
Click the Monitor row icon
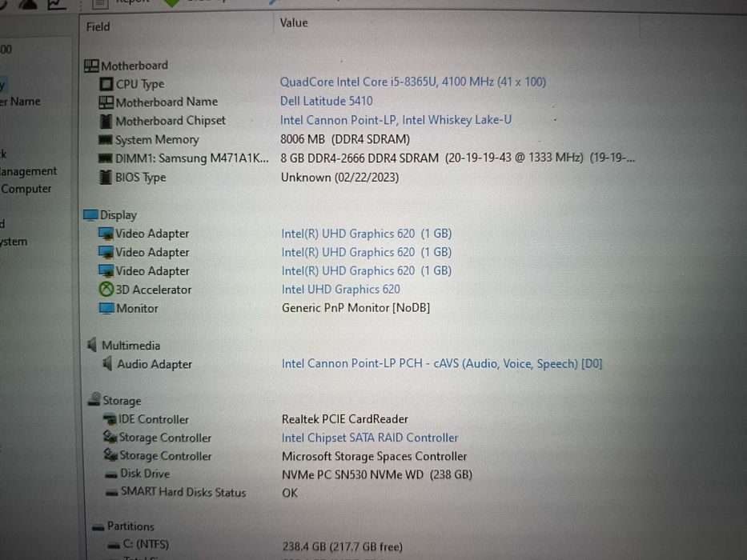pyautogui.click(x=106, y=308)
